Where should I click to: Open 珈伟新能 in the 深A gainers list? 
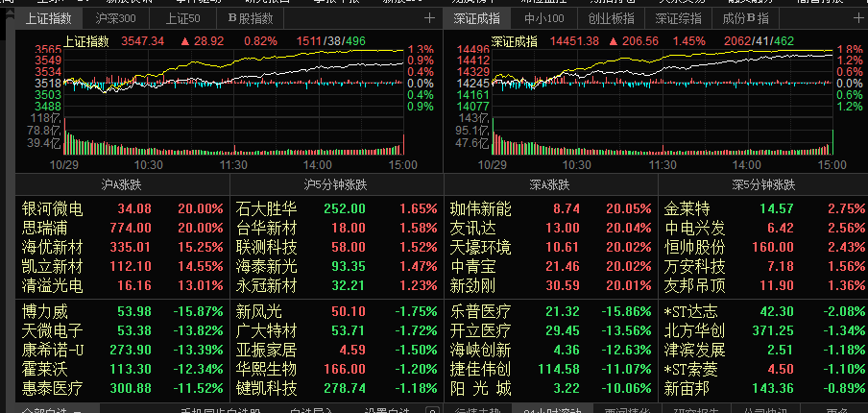[550, 208]
